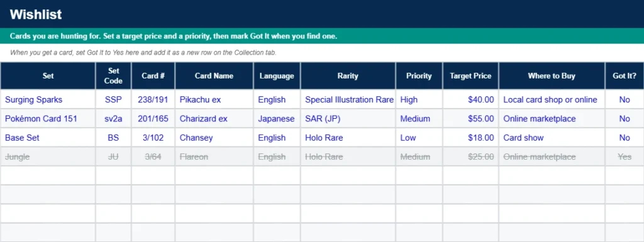The width and height of the screenshot is (644, 242).
Task: Click the Flareon card name
Action: [x=214, y=157]
